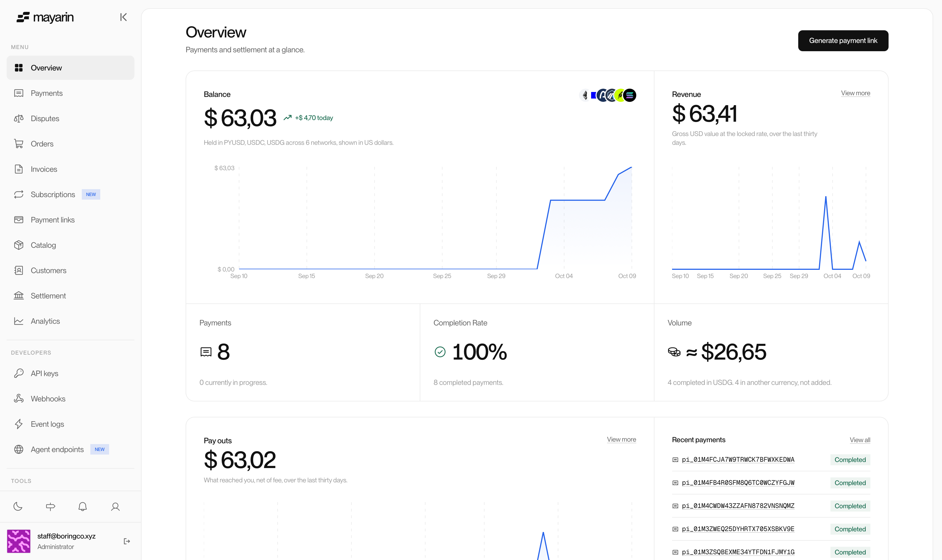Open Agent endpoints globe icon
This screenshot has height=560, width=942.
pyautogui.click(x=18, y=449)
